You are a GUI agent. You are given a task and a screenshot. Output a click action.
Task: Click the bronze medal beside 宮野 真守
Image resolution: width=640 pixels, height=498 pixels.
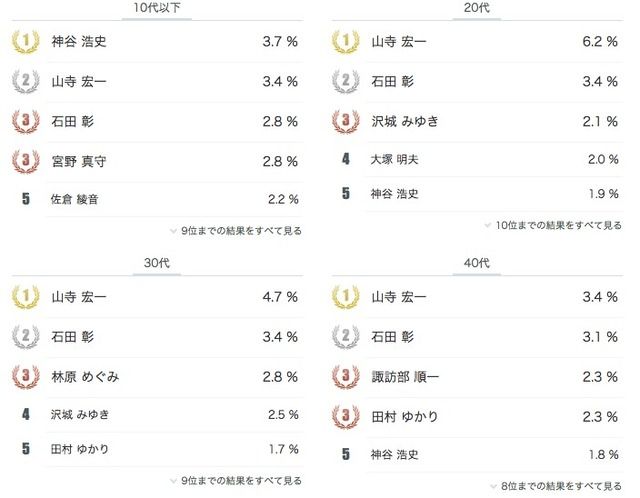25,161
